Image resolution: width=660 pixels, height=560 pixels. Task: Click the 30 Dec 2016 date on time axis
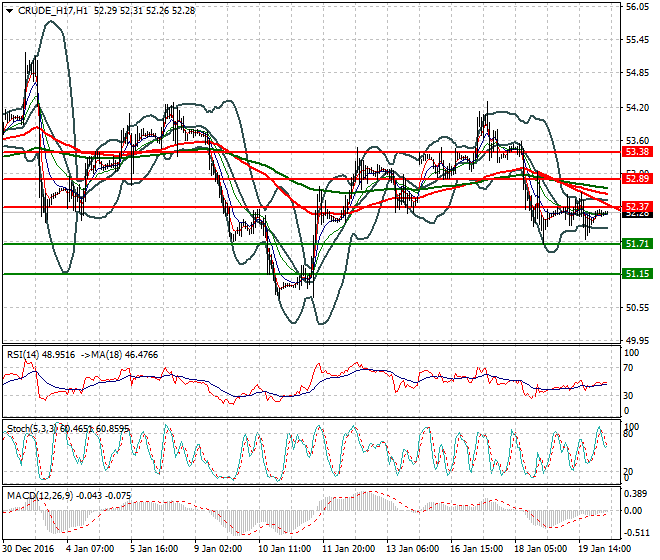(28, 550)
